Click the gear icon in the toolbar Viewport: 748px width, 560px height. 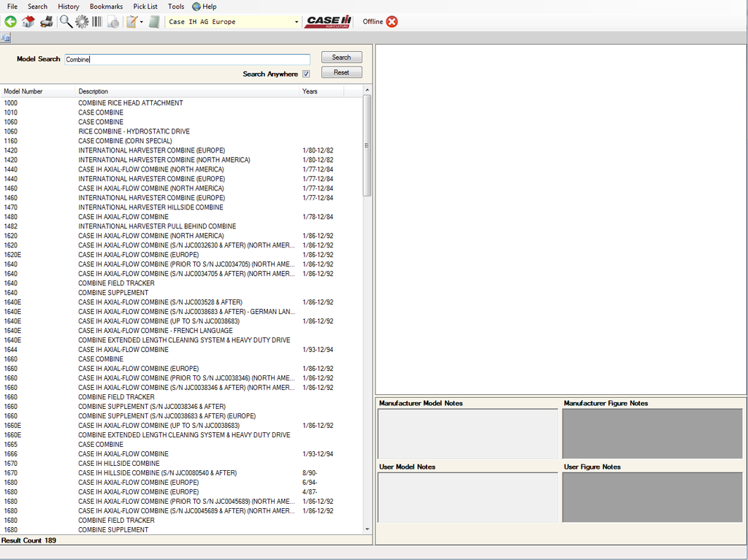tap(82, 22)
